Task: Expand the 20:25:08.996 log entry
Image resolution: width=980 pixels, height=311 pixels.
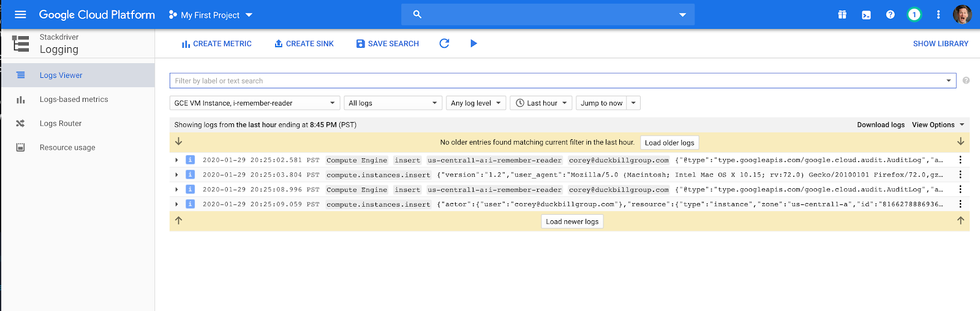Action: pyautogui.click(x=176, y=190)
